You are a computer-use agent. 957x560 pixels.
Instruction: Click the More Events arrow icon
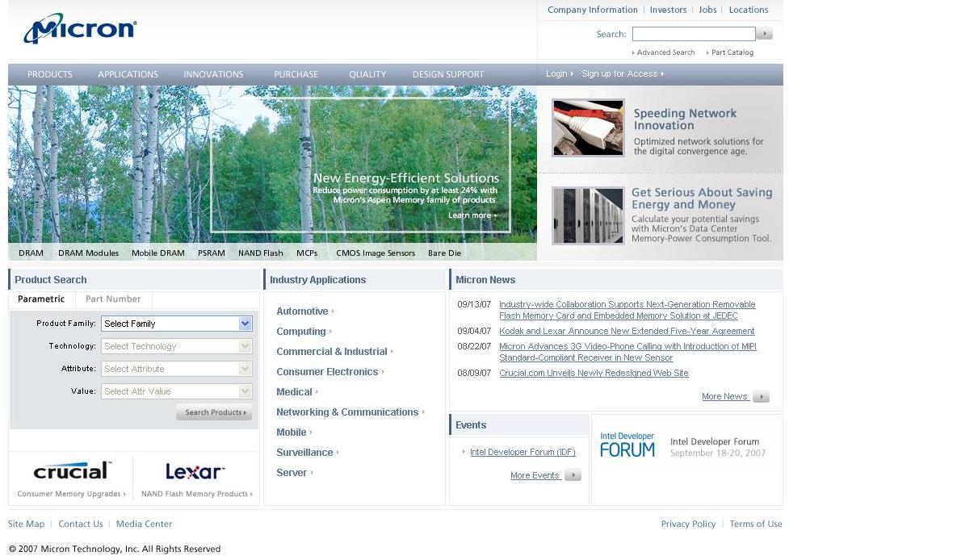click(573, 475)
